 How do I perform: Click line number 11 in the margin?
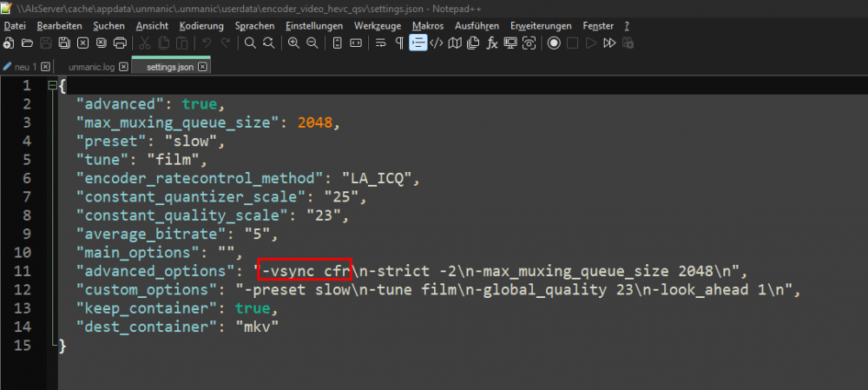click(x=23, y=271)
